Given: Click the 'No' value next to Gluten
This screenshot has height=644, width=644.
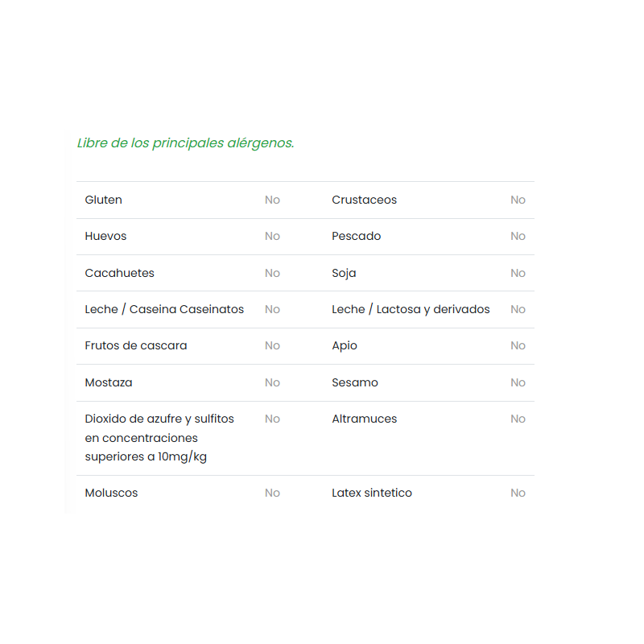Looking at the screenshot, I should (272, 200).
